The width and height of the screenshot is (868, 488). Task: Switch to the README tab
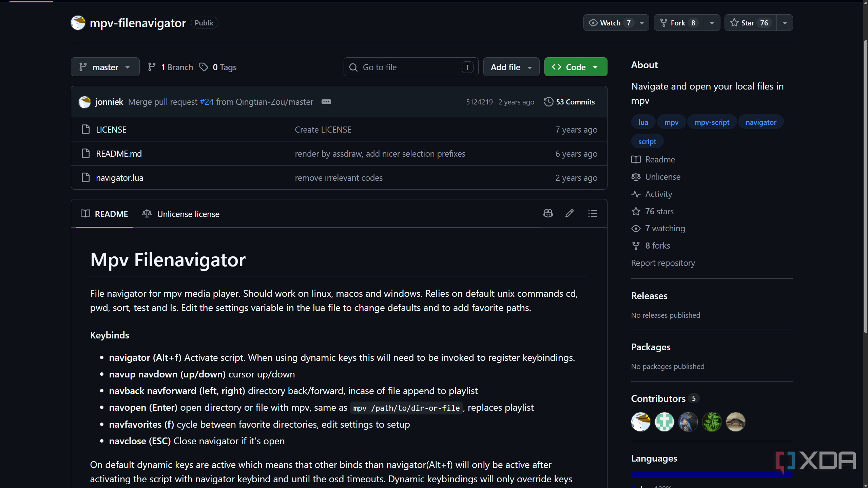[x=104, y=214]
